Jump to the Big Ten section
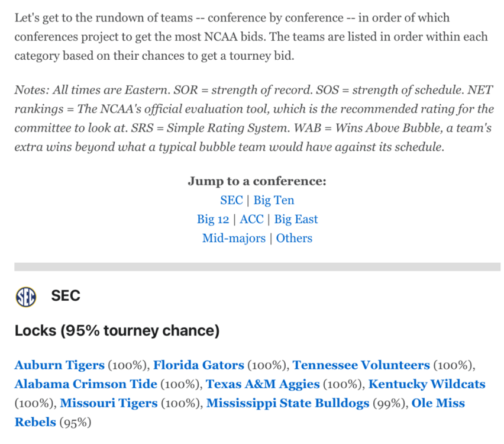This screenshot has height=444, width=504. point(274,200)
